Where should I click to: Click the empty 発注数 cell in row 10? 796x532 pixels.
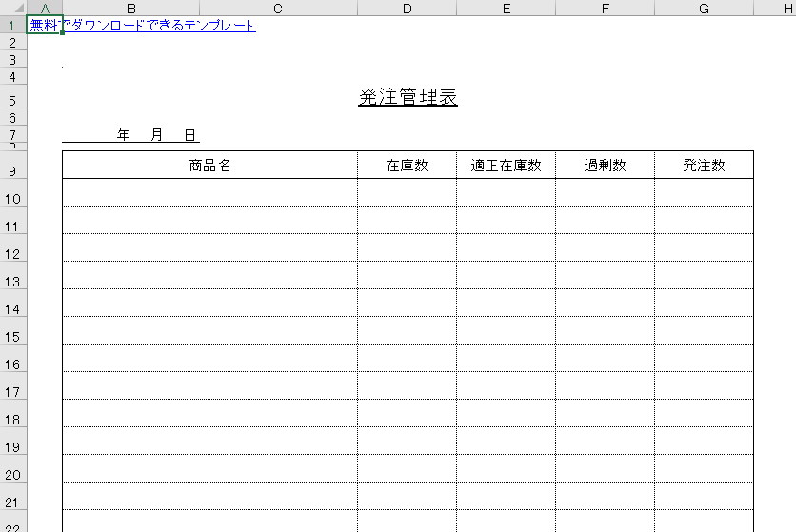(x=704, y=192)
